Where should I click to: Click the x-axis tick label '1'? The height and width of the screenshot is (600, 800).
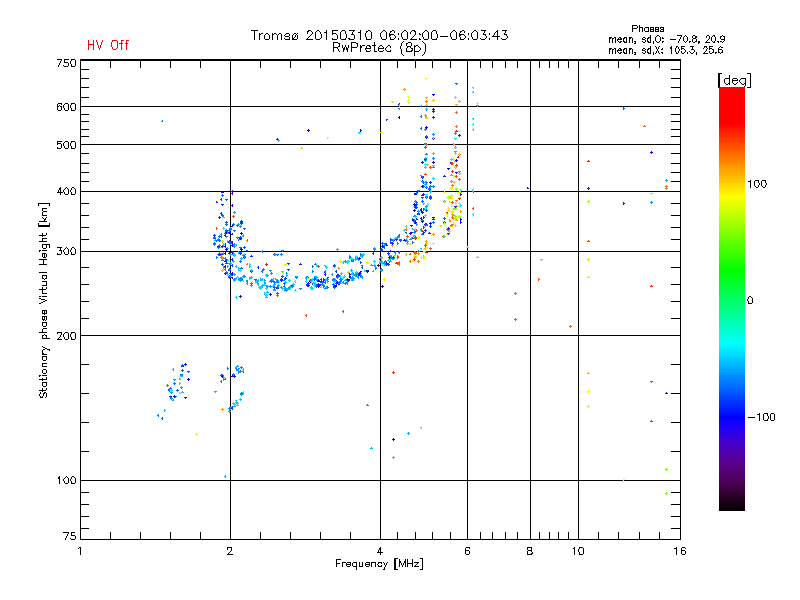(80, 551)
